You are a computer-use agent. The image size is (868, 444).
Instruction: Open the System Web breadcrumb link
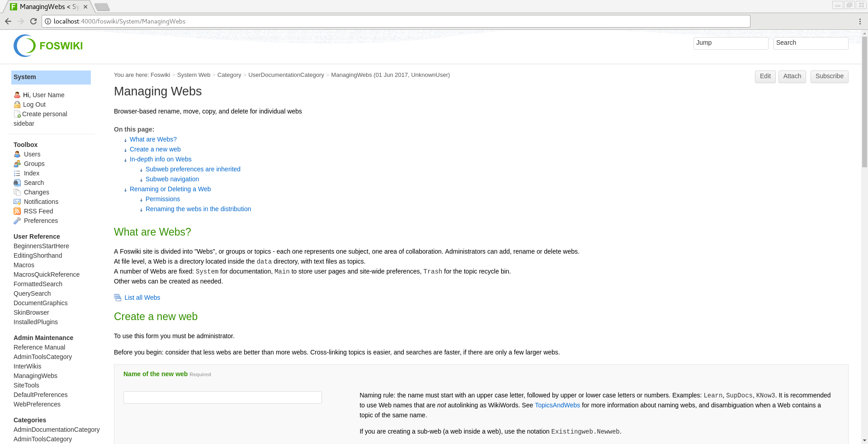coord(193,75)
